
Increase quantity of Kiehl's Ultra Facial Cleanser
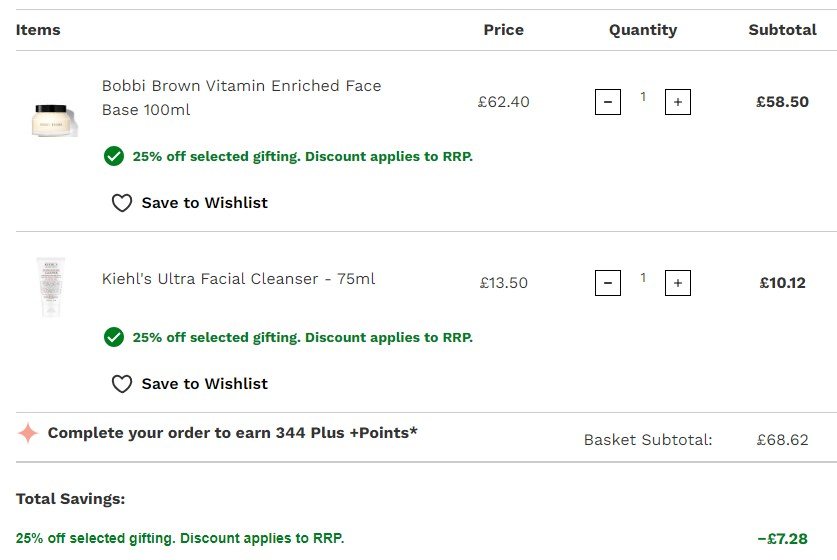(678, 283)
